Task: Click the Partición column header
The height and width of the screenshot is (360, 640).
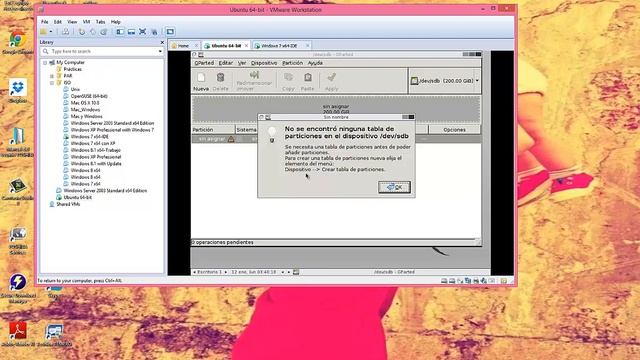Action: click(213, 130)
